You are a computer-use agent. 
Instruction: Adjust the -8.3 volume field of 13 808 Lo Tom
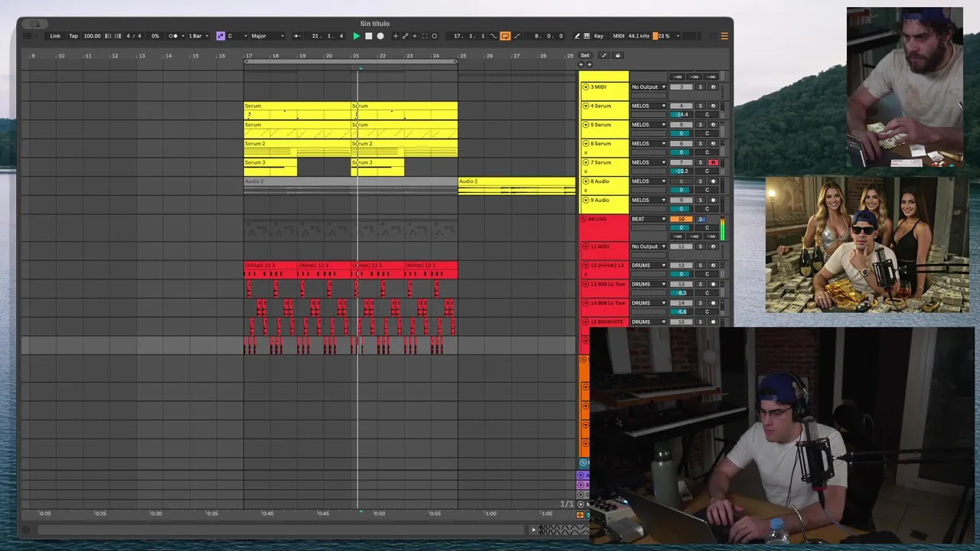681,292
